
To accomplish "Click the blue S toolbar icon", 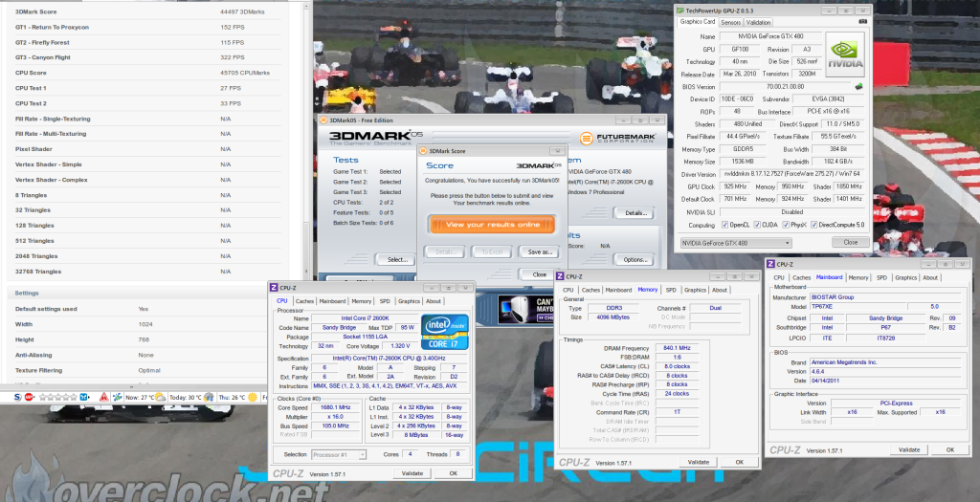I will (17, 397).
